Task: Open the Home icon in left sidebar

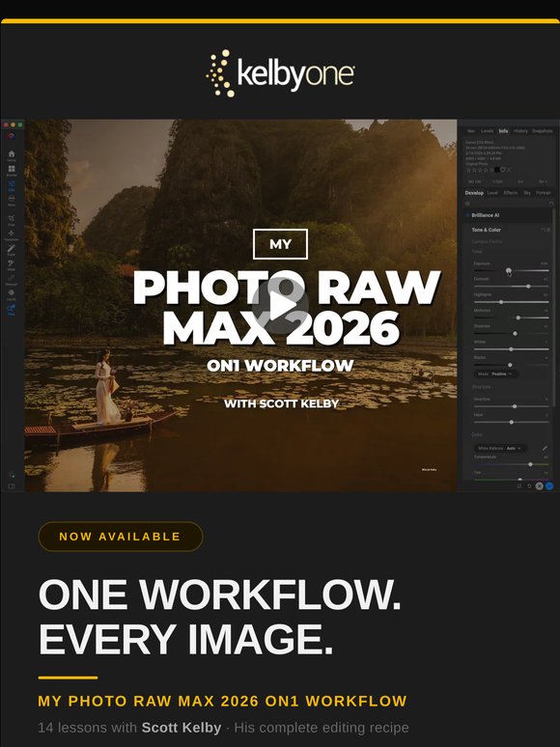Action: point(11,154)
